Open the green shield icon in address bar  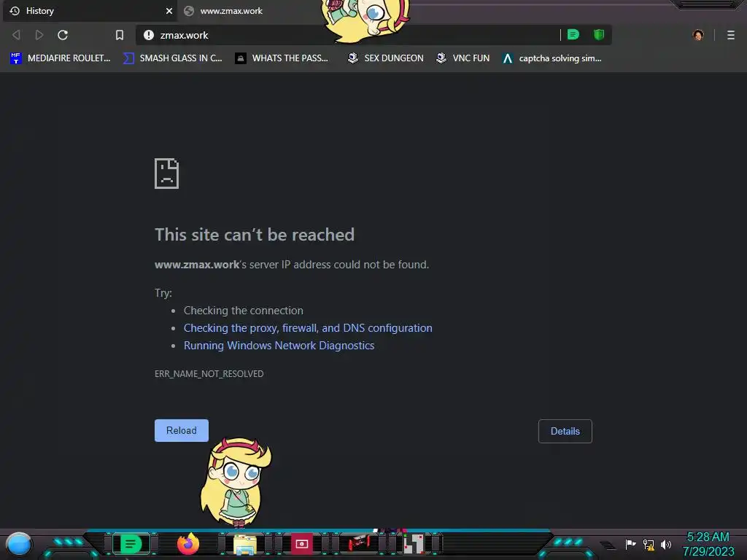tap(599, 35)
